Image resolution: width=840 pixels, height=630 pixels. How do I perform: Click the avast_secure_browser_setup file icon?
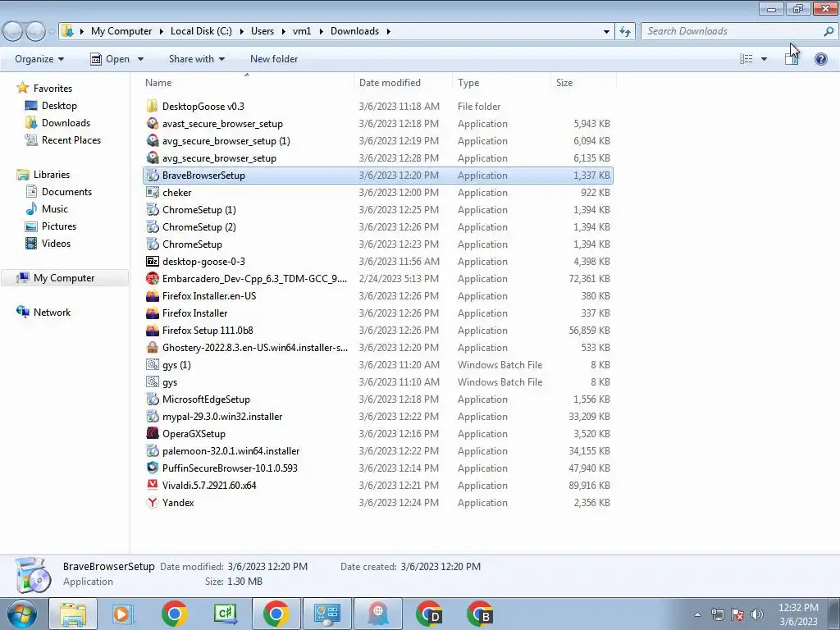coord(153,123)
